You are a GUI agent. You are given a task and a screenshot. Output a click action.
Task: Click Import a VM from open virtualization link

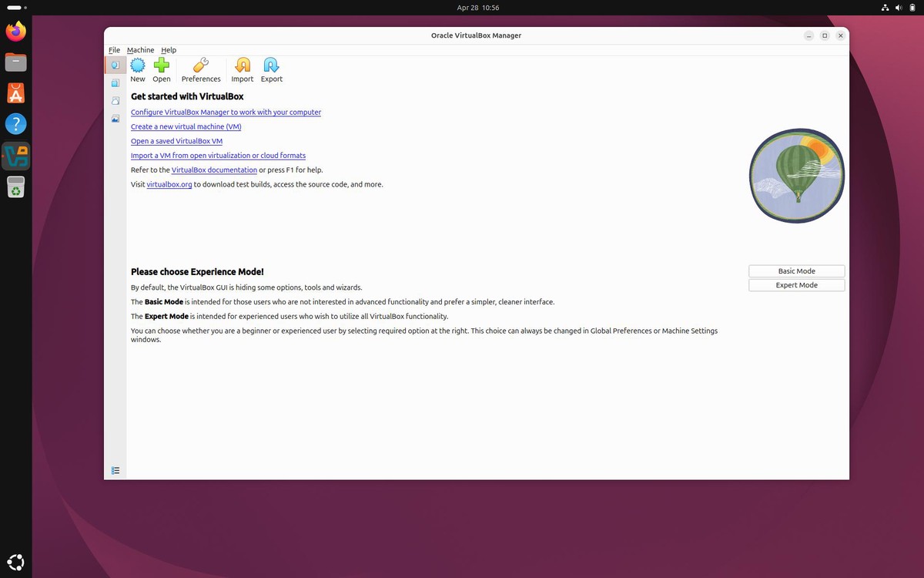point(218,156)
